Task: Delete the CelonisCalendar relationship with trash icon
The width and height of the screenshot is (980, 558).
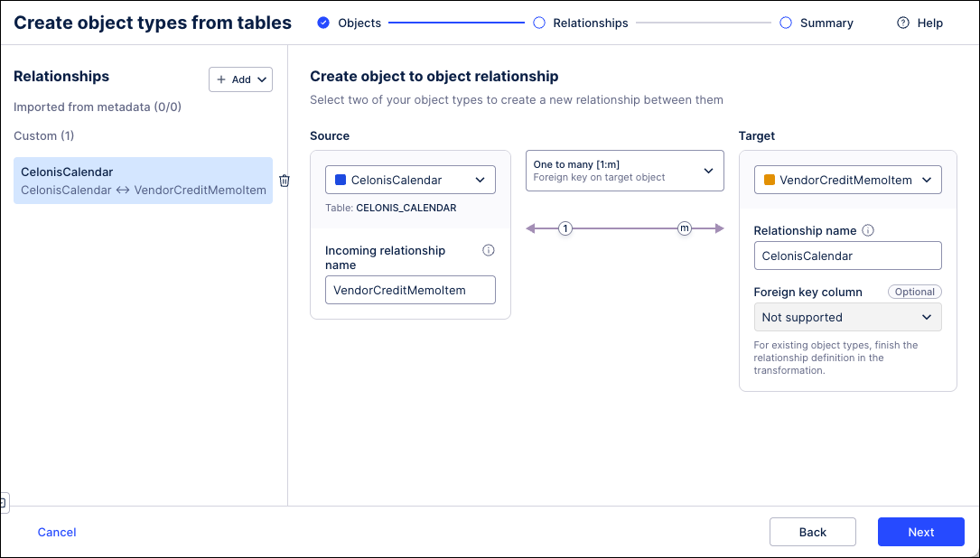Action: 285,181
